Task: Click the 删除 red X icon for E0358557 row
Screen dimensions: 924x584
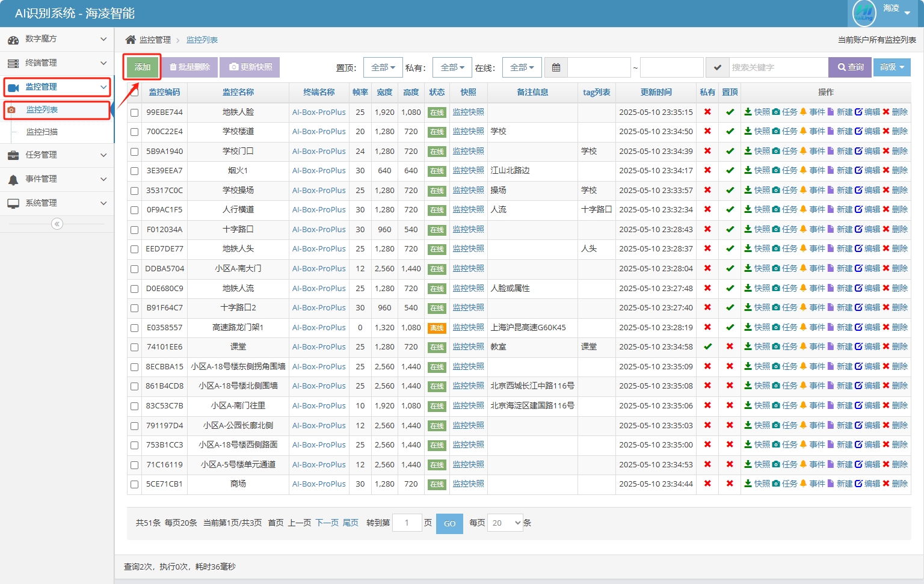Action: (x=886, y=327)
